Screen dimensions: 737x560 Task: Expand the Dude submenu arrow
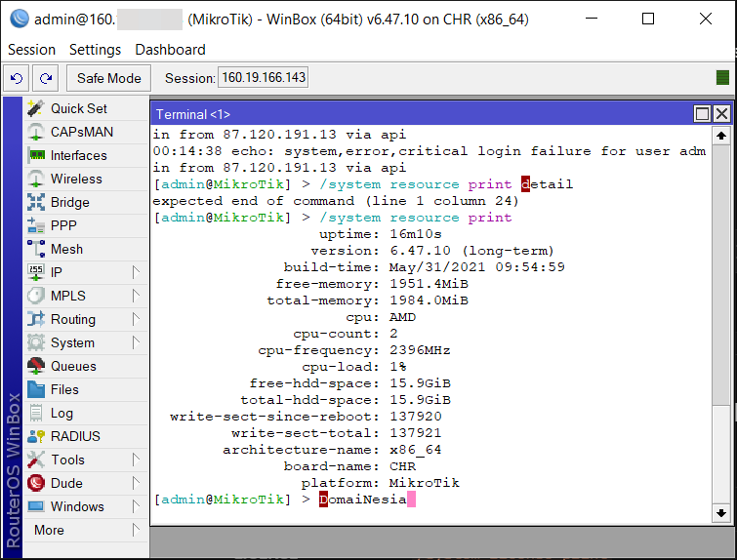tap(136, 484)
